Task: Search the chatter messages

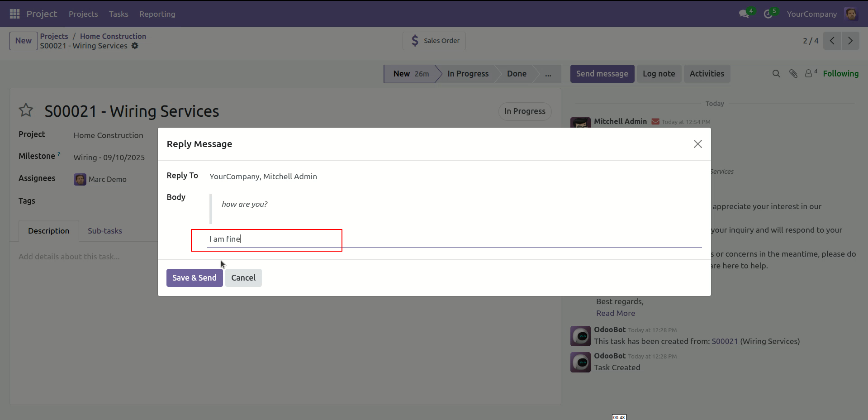Action: 776,74
